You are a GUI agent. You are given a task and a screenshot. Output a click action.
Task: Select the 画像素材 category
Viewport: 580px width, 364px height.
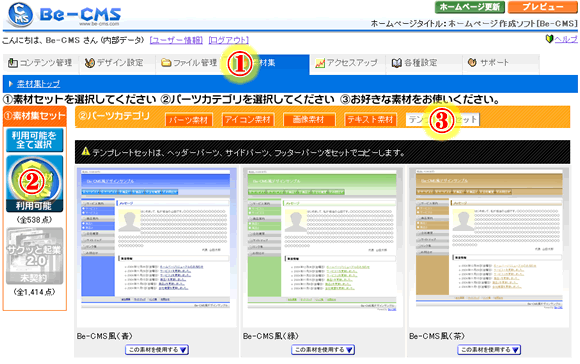pos(309,120)
